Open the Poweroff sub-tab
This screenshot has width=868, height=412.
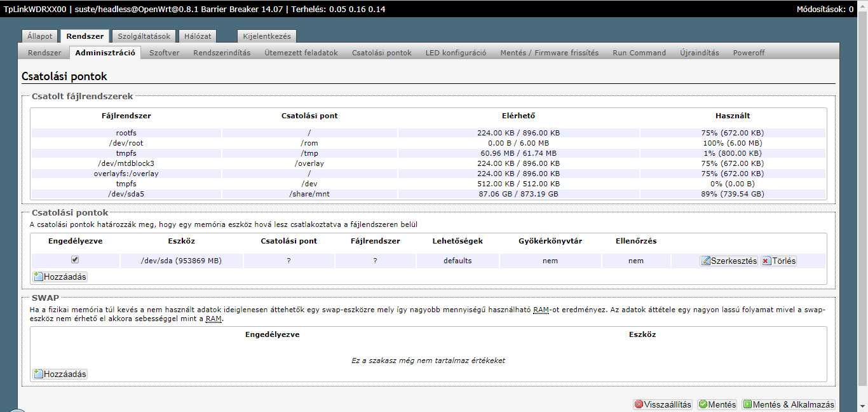click(x=749, y=53)
